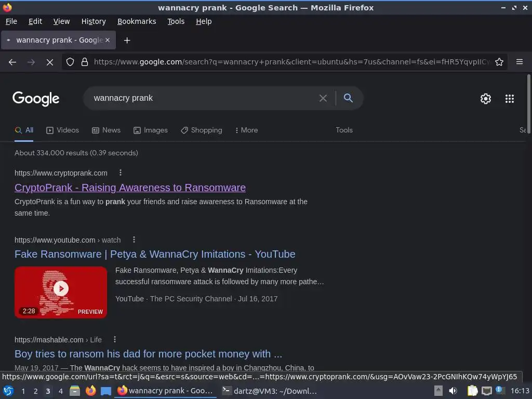
Task: Click the clock showing 16:13
Action: tap(520, 391)
